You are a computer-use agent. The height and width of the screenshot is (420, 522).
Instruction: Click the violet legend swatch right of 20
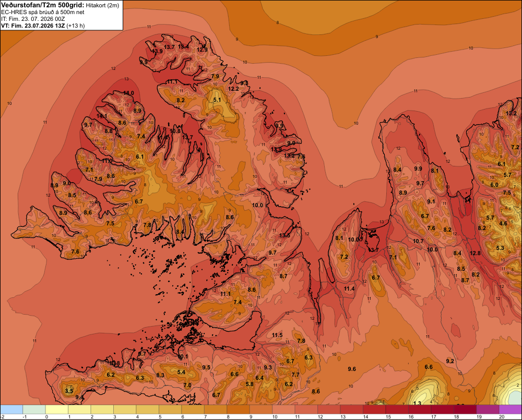click(x=511, y=410)
